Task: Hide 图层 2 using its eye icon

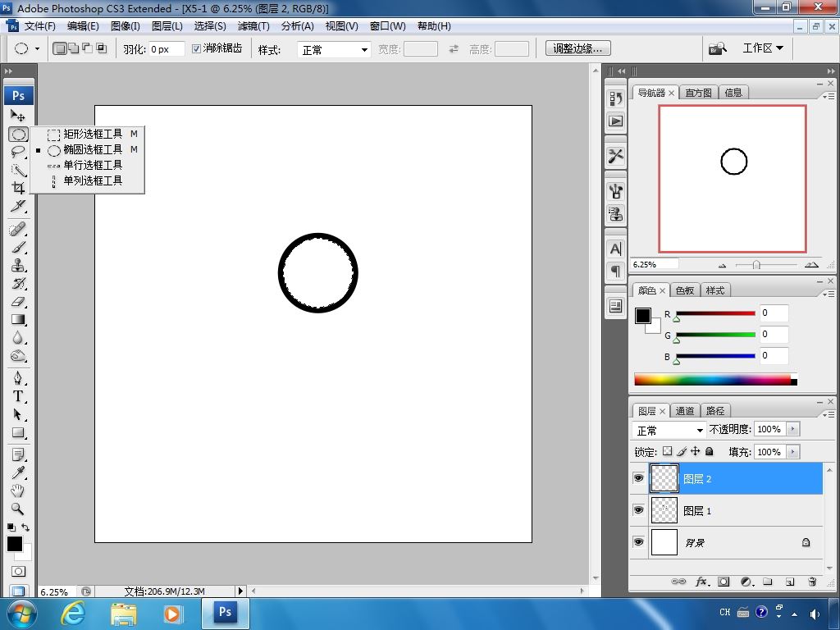Action: pyautogui.click(x=639, y=478)
